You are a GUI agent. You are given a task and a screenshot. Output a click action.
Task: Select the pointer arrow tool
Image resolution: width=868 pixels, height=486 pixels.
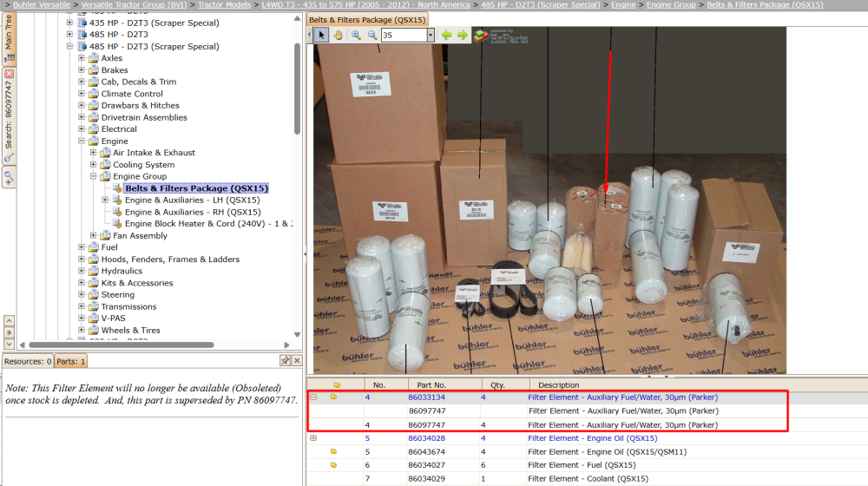[321, 35]
